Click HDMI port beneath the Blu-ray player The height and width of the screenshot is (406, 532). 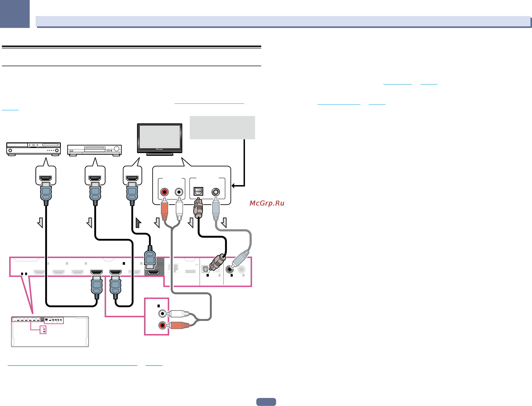pos(46,179)
